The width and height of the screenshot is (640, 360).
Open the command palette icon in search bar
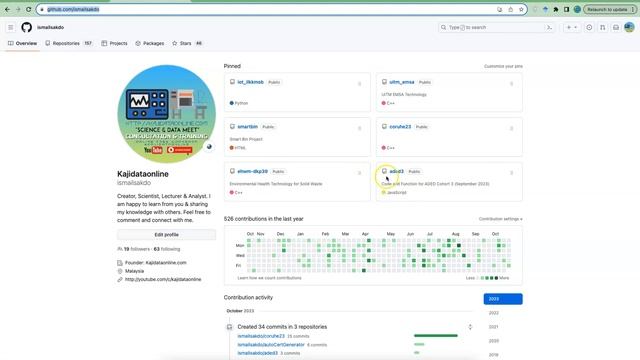pyautogui.click(x=549, y=27)
